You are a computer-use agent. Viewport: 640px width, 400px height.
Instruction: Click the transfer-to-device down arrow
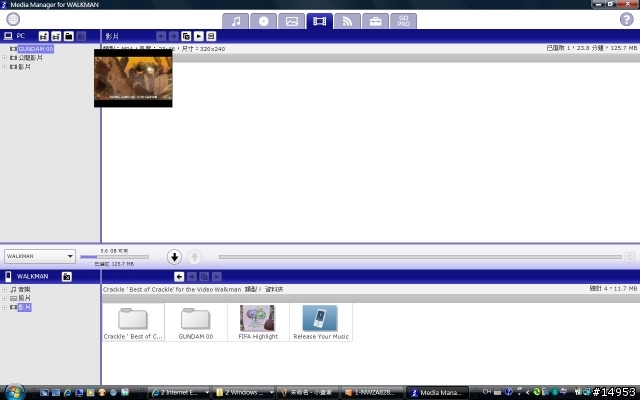pyautogui.click(x=174, y=257)
